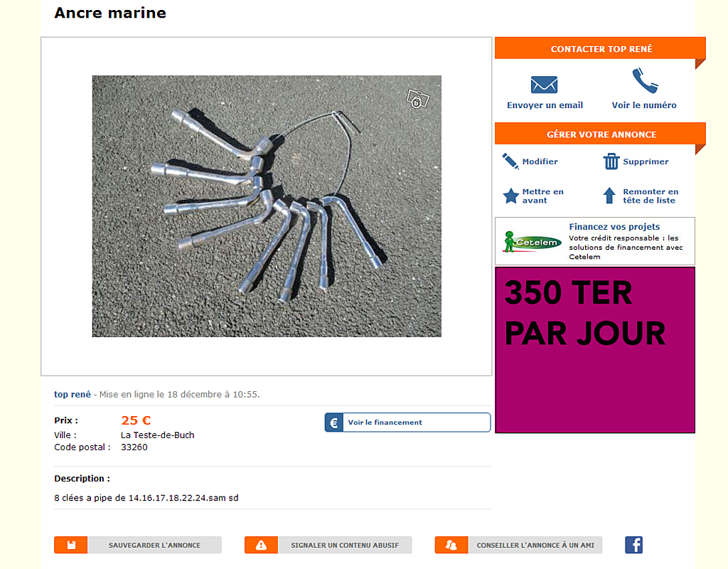Click the recommend-to-friend people icon

451,545
